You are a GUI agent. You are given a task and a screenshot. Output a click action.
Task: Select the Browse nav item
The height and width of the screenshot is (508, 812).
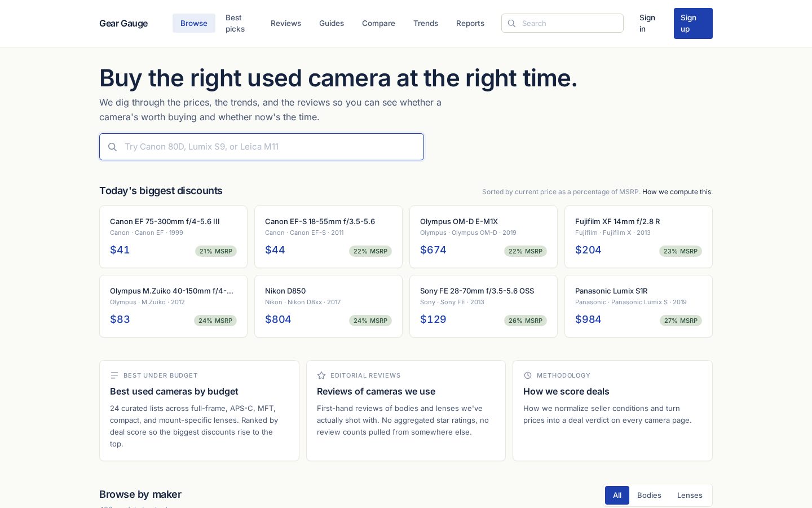click(x=194, y=23)
